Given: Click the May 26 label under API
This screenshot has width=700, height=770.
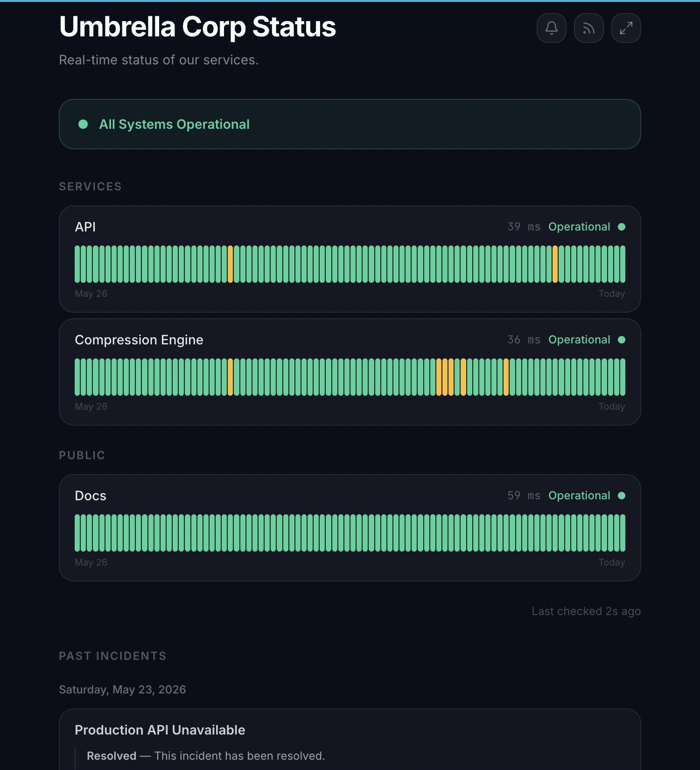Looking at the screenshot, I should 91,294.
